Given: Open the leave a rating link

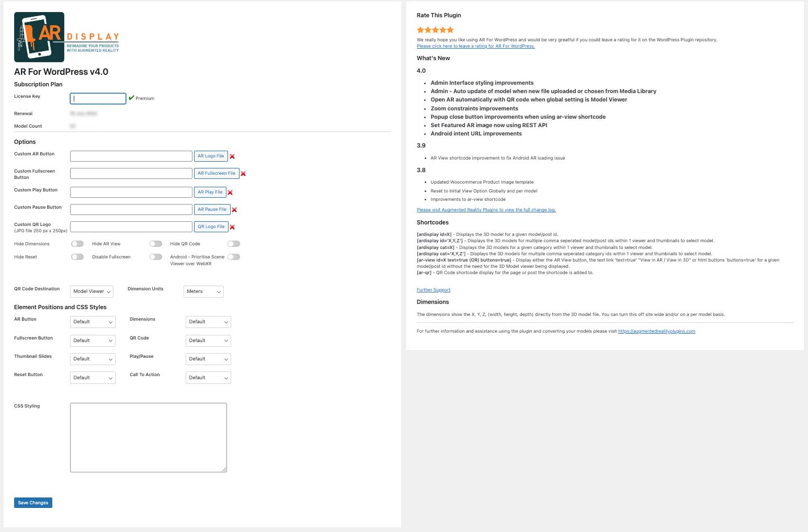Looking at the screenshot, I should 476,46.
